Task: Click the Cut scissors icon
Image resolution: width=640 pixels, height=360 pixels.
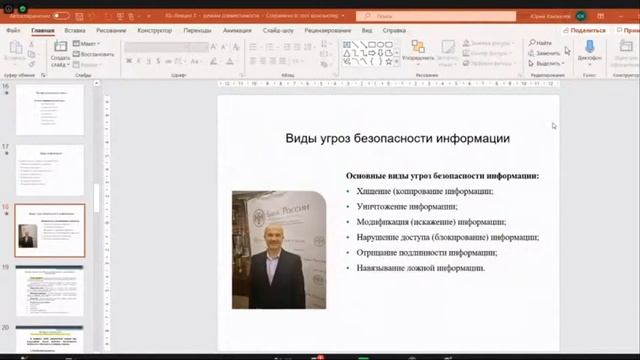Action: point(32,44)
